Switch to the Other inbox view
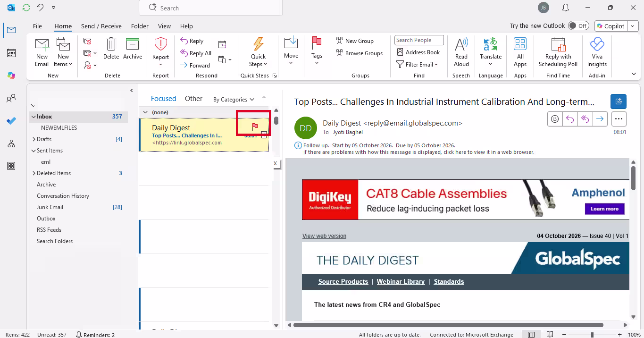 click(x=193, y=99)
